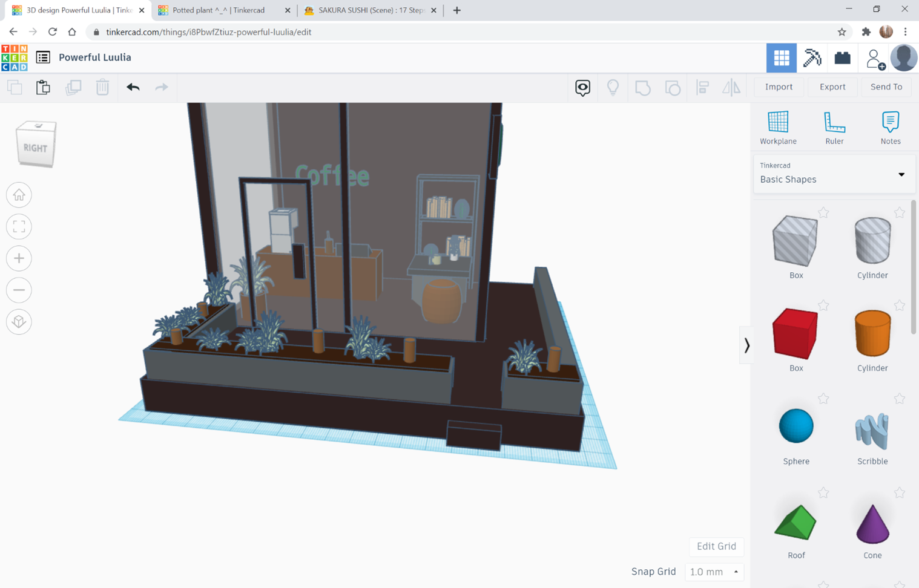Image resolution: width=919 pixels, height=588 pixels.
Task: Favorite the hole Box with star
Action: pos(823,212)
